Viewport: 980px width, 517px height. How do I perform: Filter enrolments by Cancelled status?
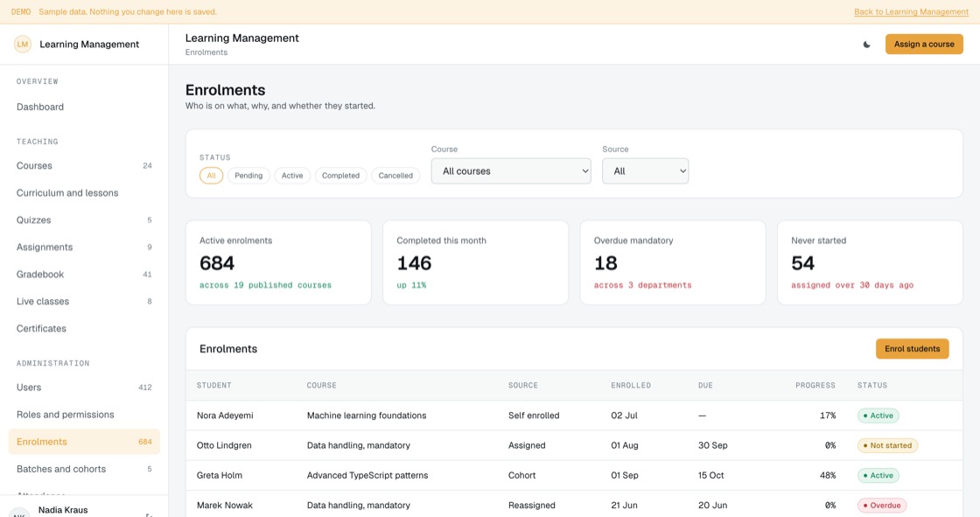coord(395,176)
